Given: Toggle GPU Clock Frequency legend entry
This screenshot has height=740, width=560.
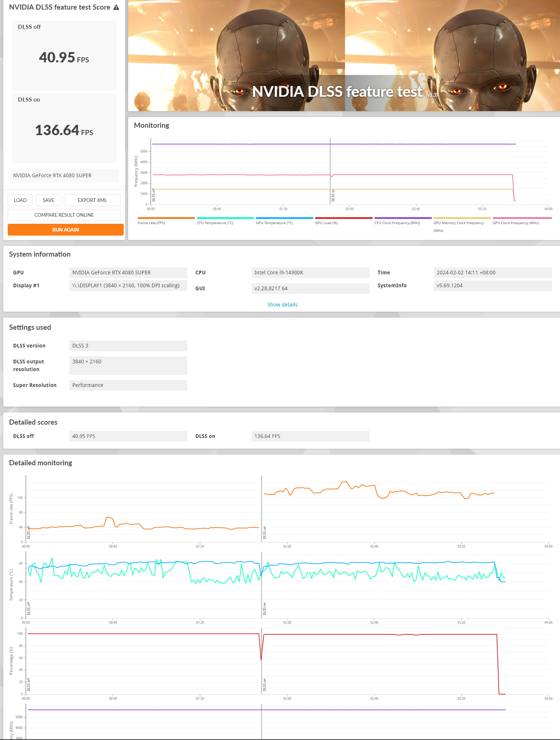Looking at the screenshot, I should pyautogui.click(x=522, y=221).
